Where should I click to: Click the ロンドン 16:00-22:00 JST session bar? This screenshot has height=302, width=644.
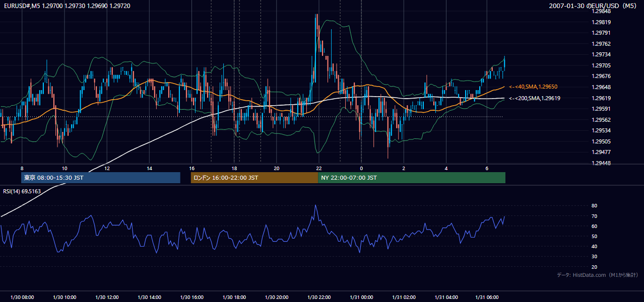coord(254,178)
